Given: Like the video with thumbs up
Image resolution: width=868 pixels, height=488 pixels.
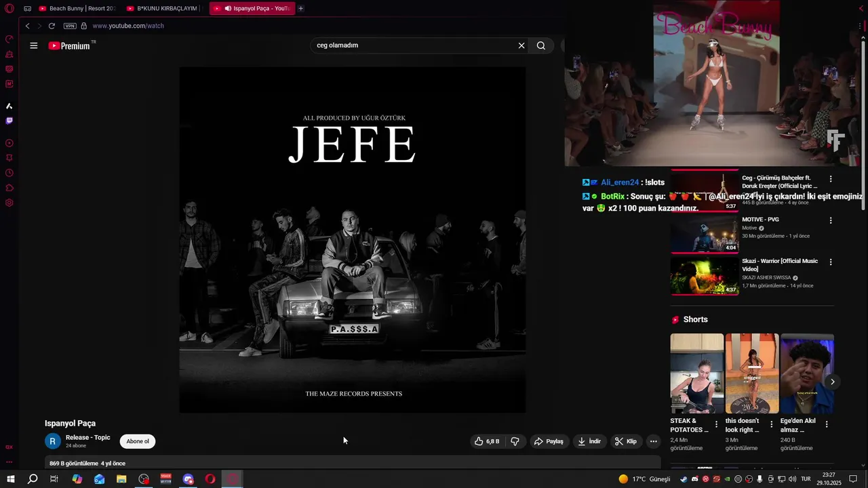Looking at the screenshot, I should coord(488,441).
